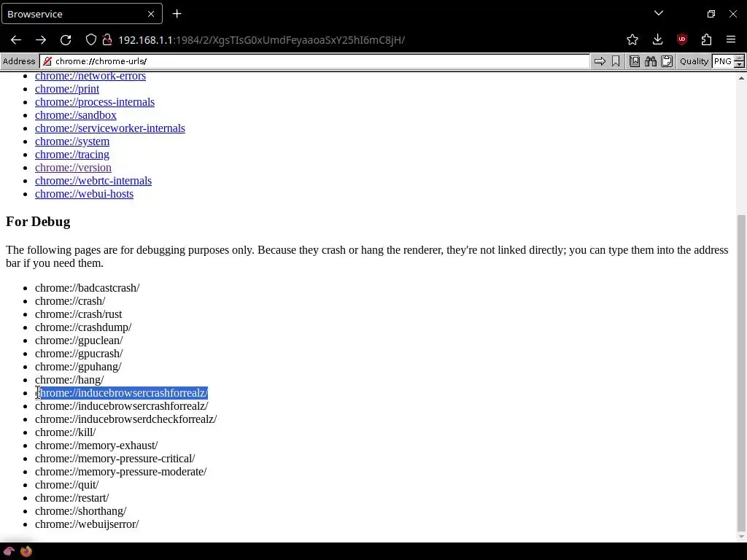747x560 pixels.
Task: Open the chrome://webrtc-internals link
Action: [x=93, y=181]
